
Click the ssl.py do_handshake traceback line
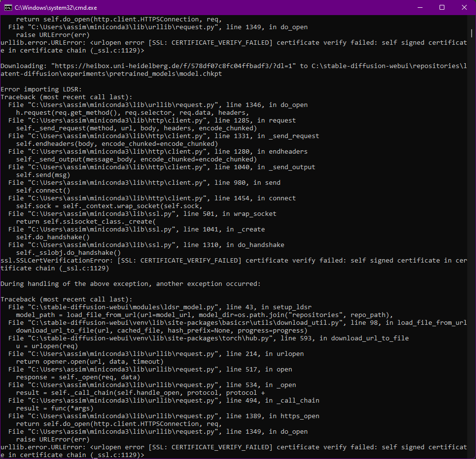click(x=146, y=245)
